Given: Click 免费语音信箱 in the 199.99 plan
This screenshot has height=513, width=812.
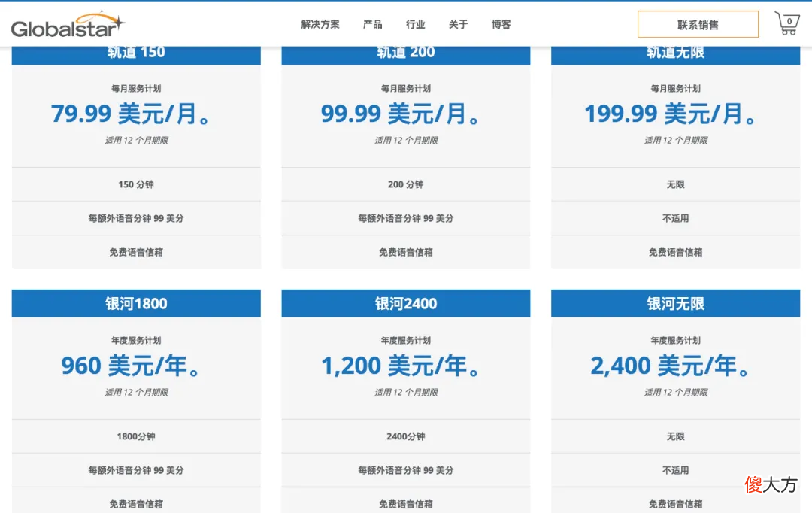Looking at the screenshot, I should point(676,252).
